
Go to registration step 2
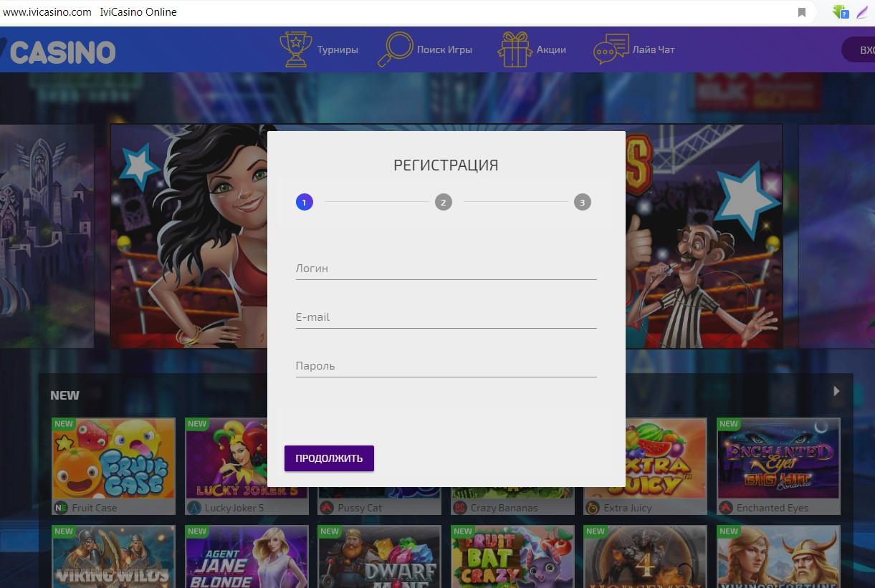[x=443, y=202]
